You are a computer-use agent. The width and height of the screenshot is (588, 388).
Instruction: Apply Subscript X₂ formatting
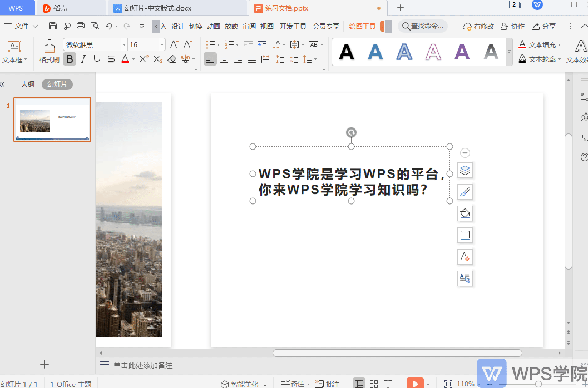158,59
